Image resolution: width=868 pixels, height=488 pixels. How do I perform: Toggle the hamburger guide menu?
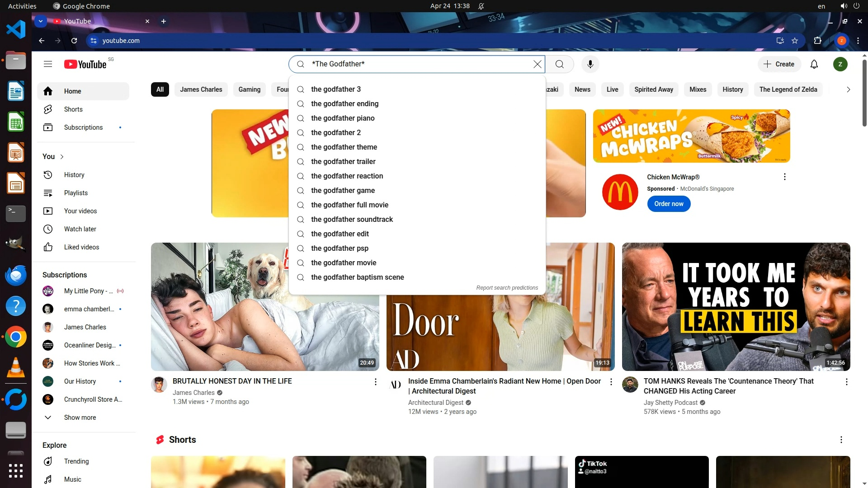[x=48, y=64]
